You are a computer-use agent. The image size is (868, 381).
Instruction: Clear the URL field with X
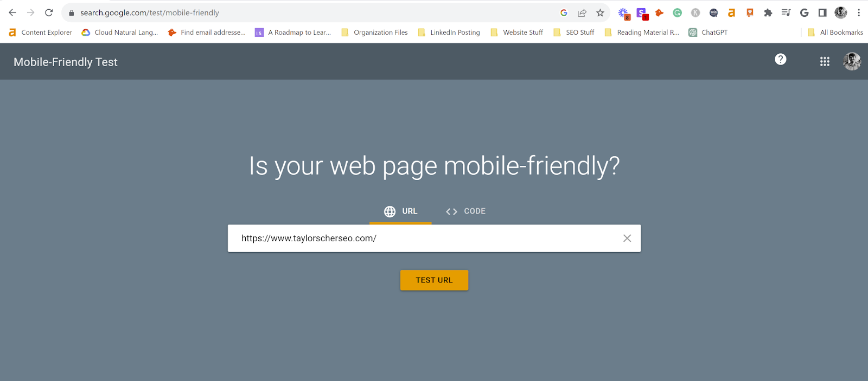click(x=627, y=238)
